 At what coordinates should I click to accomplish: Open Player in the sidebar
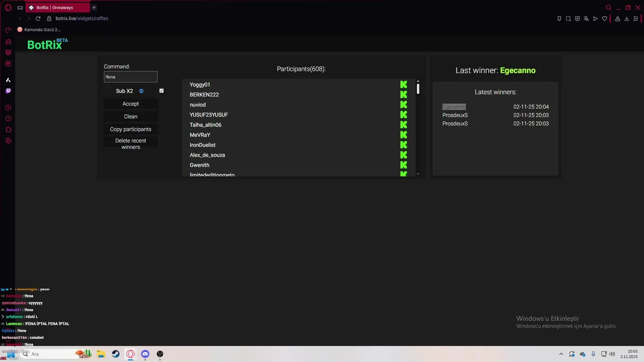8,108
